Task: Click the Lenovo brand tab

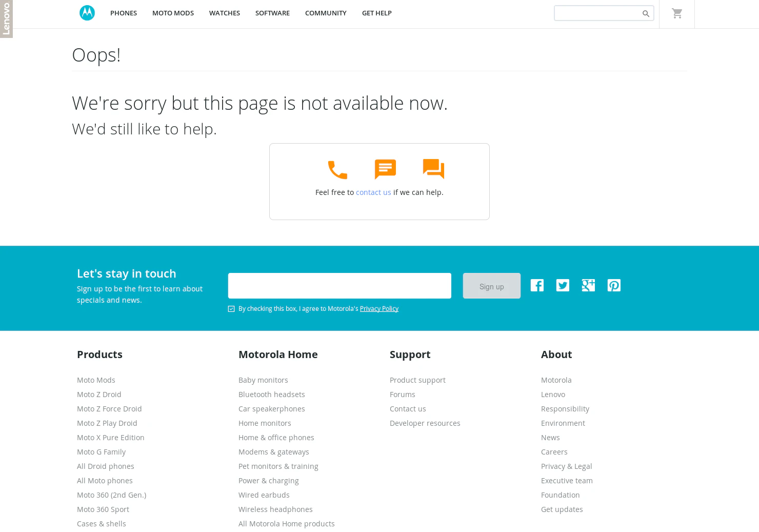Action: 6,18
